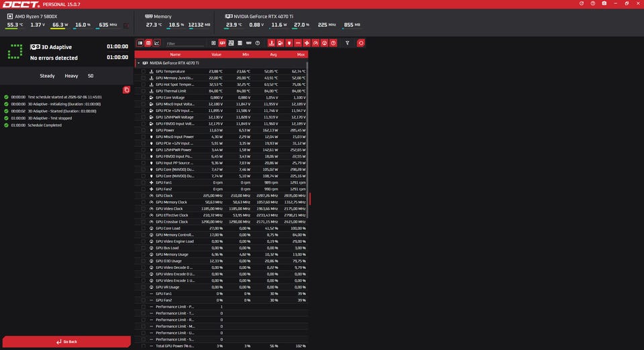Open help from the title bar question icon
Viewport: 644px width, 350px height.
tap(592, 3)
